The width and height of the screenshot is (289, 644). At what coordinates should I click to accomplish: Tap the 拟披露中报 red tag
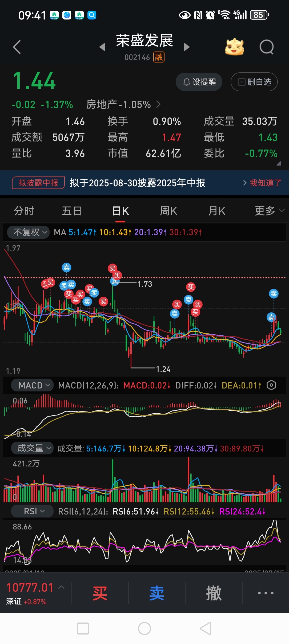38,183
